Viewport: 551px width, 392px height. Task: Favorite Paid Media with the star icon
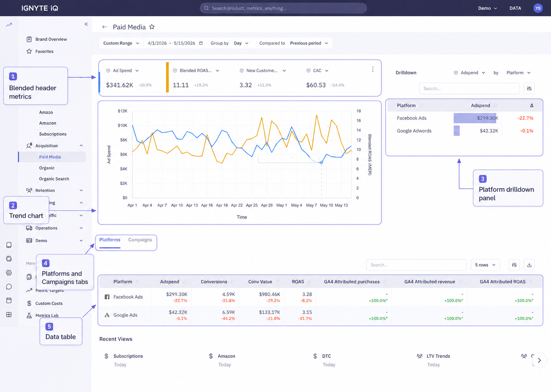[x=152, y=27]
